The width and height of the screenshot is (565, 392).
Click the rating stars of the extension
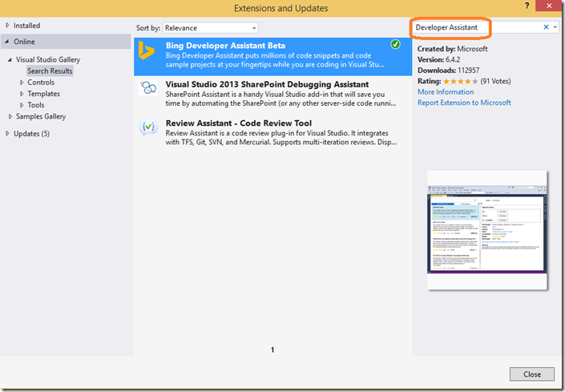461,82
